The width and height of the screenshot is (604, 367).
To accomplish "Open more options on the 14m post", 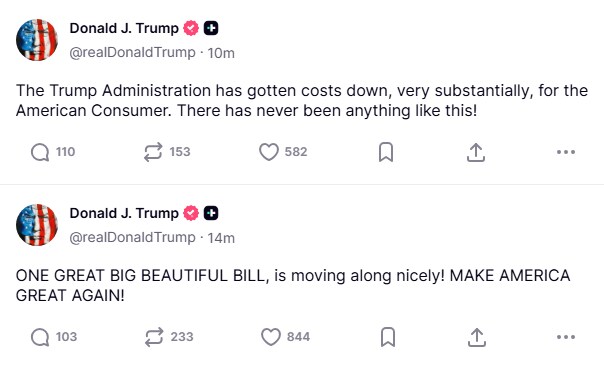I will pyautogui.click(x=566, y=337).
